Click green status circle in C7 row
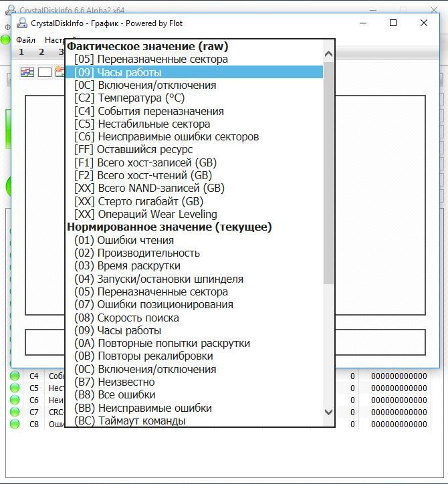 click(15, 412)
